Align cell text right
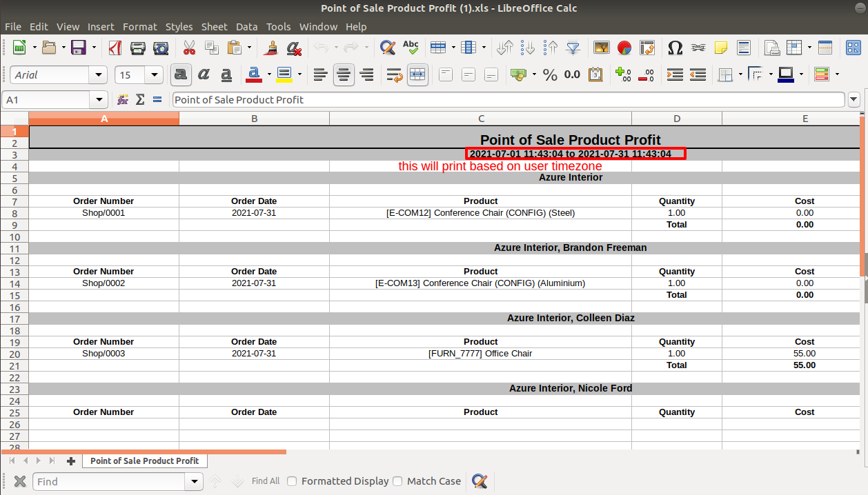Image resolution: width=868 pixels, height=495 pixels. click(366, 74)
